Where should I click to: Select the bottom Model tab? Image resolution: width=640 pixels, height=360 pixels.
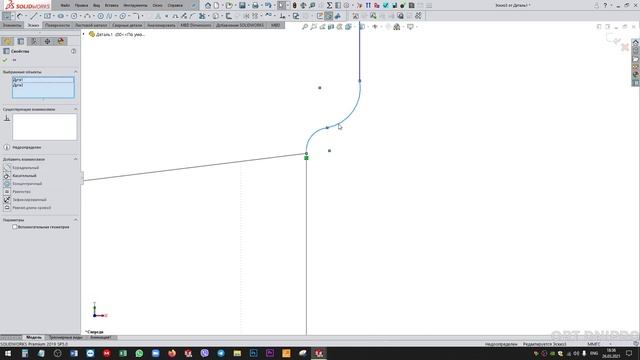click(x=34, y=338)
